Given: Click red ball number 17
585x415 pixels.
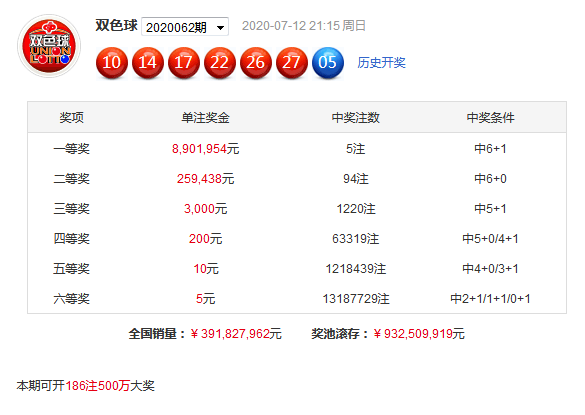Looking at the screenshot, I should click(x=184, y=62).
